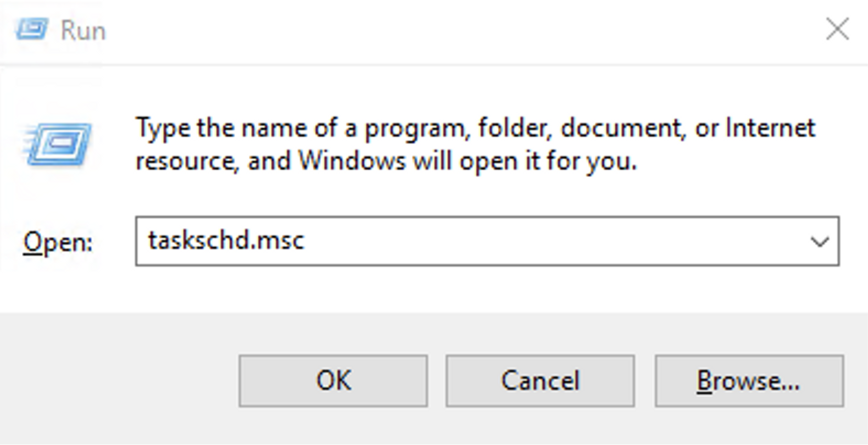868x445 pixels.
Task: Click the large Run icon beside the description
Action: click(58, 144)
